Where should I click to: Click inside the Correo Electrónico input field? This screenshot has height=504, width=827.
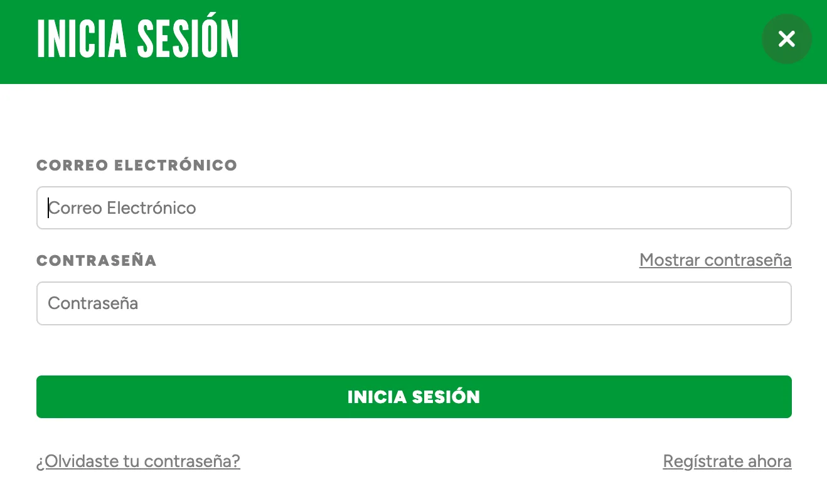[413, 207]
